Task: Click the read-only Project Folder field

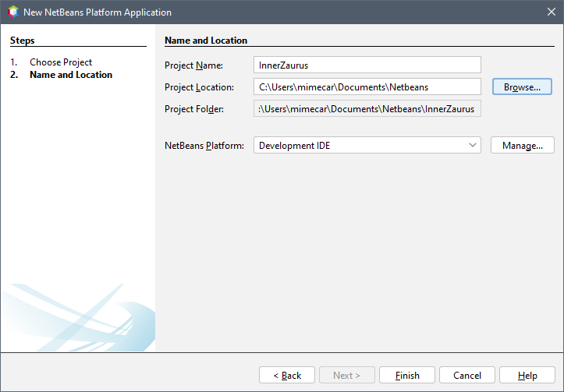Action: [367, 108]
